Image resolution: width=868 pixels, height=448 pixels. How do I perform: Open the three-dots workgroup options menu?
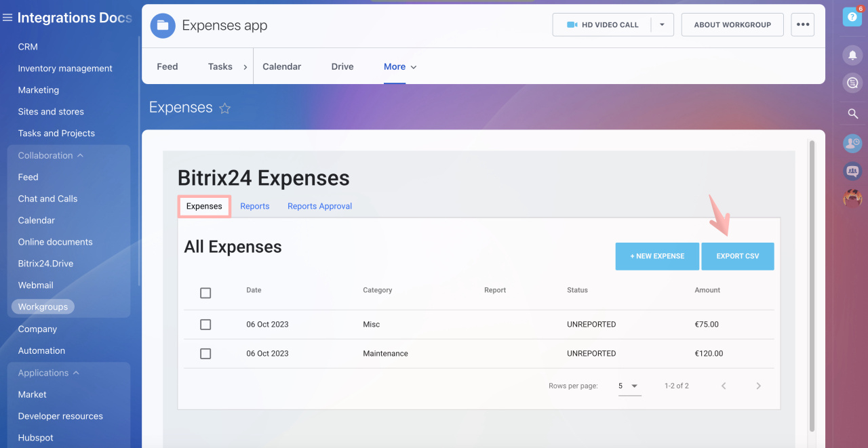[x=803, y=24]
